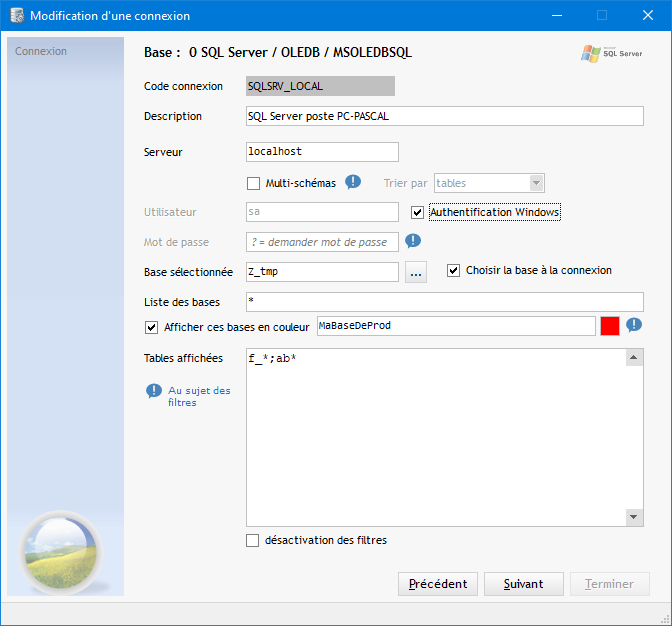Viewport: 672px width, 626px height.
Task: Click the MaBaseDeProd colored bases field
Action: (x=456, y=326)
